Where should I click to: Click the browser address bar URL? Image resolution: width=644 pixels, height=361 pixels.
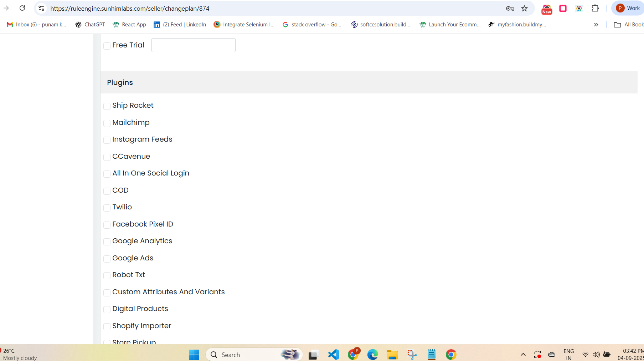click(x=130, y=8)
